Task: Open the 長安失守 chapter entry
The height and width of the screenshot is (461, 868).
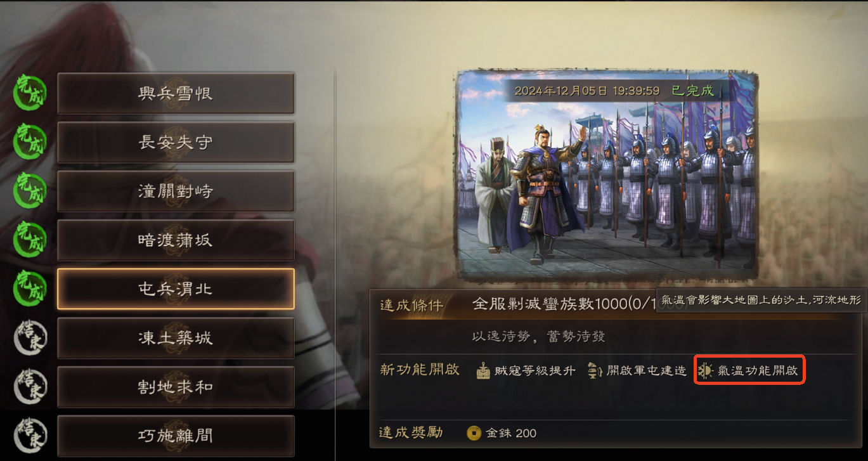Action: (x=176, y=142)
